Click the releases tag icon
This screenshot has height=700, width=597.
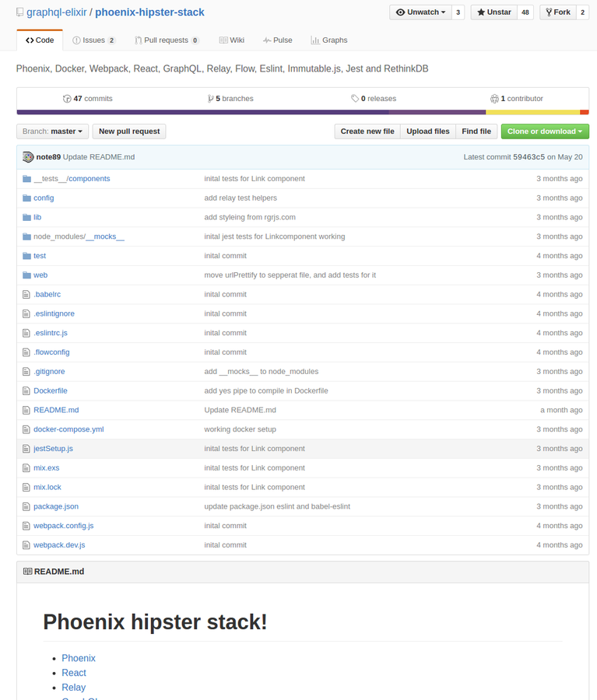point(355,98)
